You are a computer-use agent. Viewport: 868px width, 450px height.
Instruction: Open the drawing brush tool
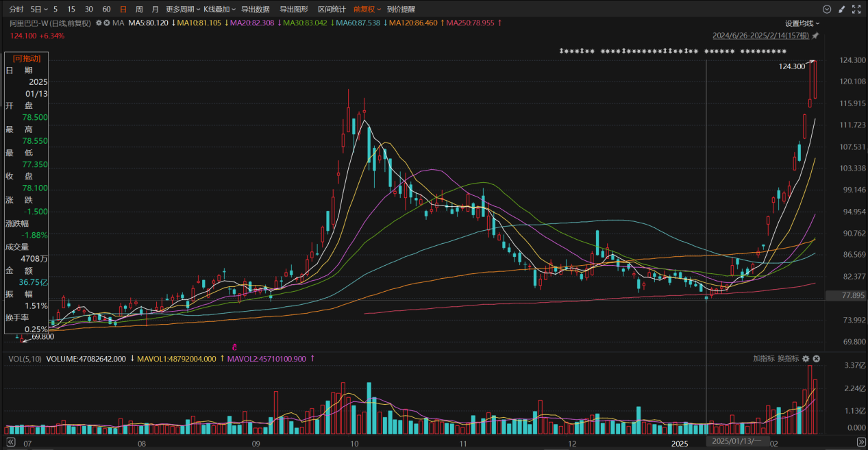(841, 9)
